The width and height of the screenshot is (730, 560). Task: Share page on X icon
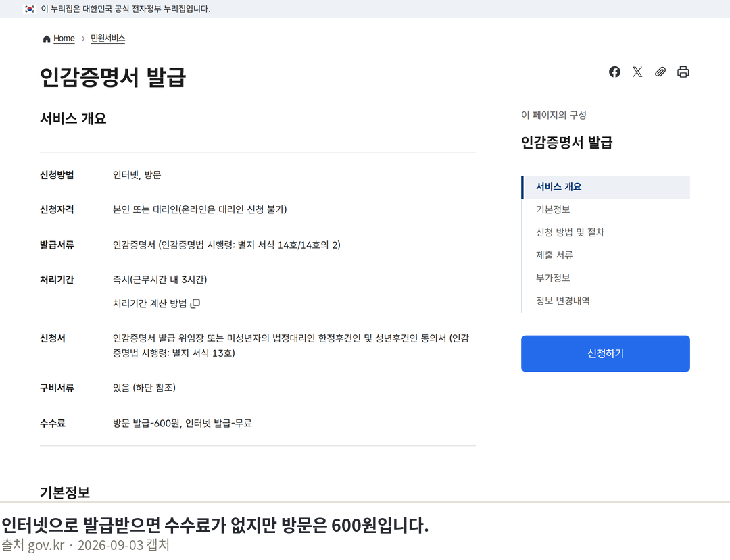637,72
